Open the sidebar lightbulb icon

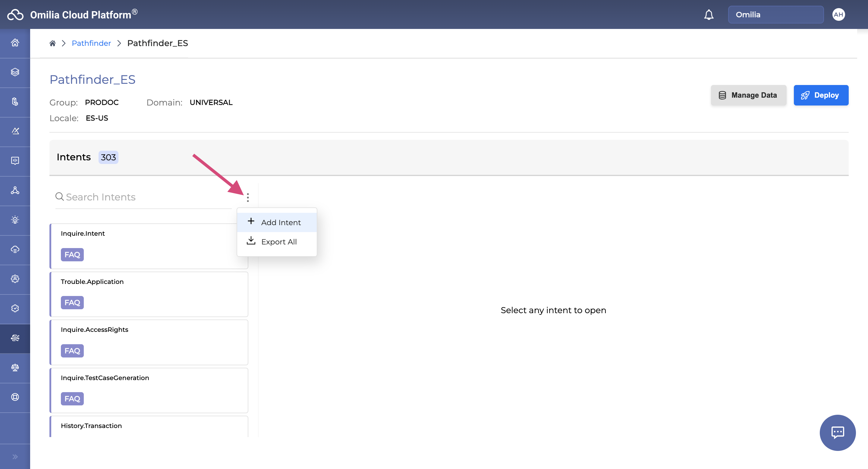[x=15, y=220]
